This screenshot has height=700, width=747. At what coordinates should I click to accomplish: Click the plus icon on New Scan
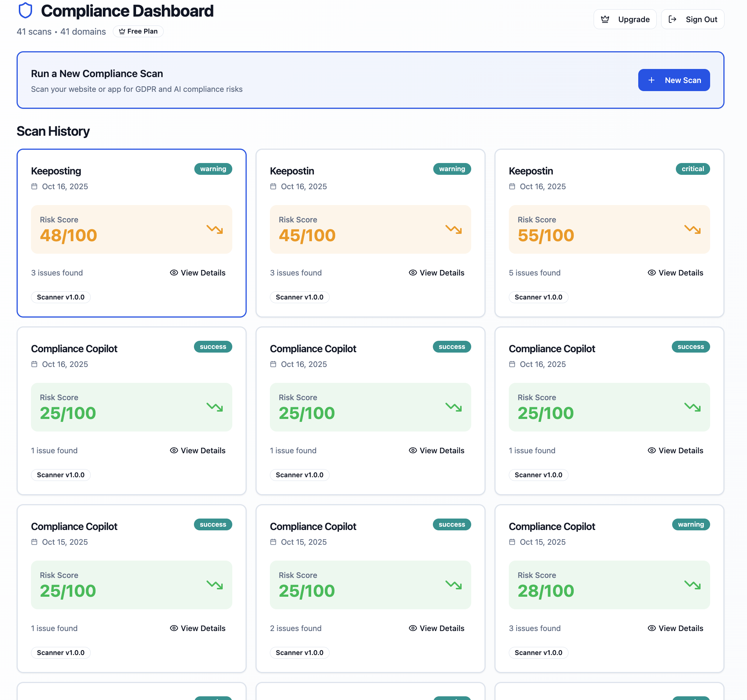(x=652, y=80)
